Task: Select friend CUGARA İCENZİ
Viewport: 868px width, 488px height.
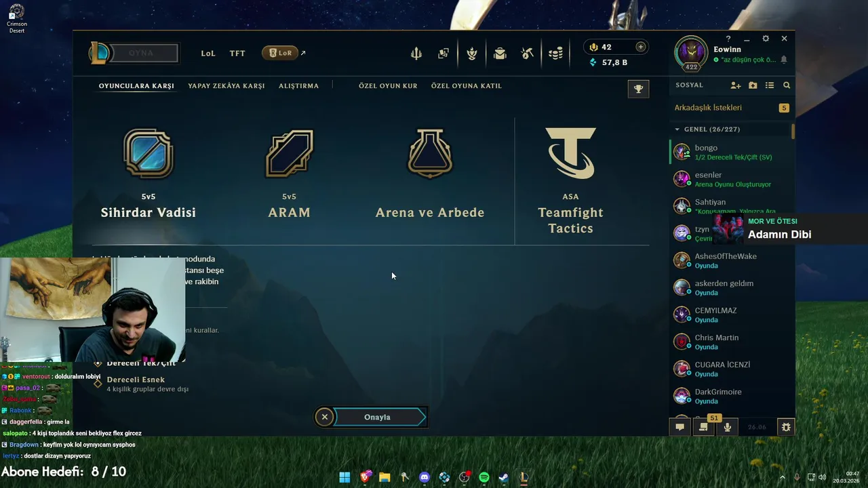Action: tap(730, 369)
